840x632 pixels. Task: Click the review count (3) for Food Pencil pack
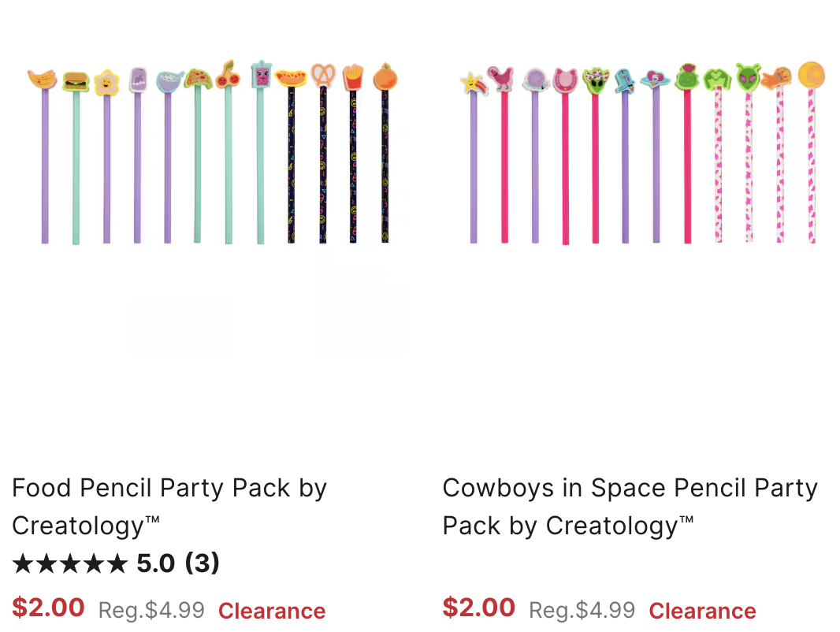202,563
